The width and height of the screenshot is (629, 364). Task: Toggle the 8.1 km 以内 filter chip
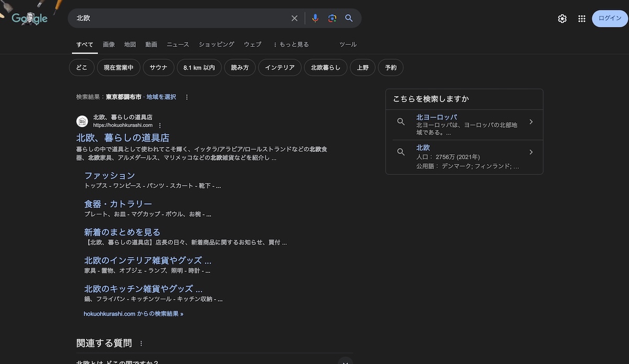[x=199, y=68]
